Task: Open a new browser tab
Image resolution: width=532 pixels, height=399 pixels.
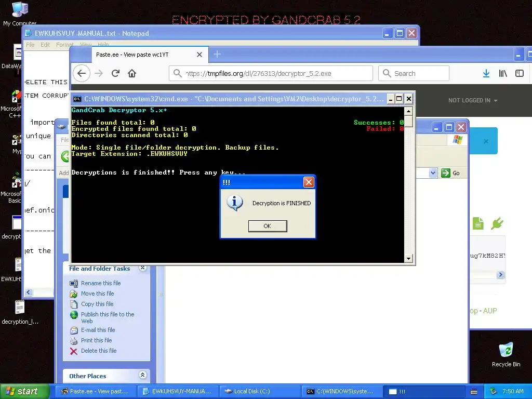Action: coord(217,54)
